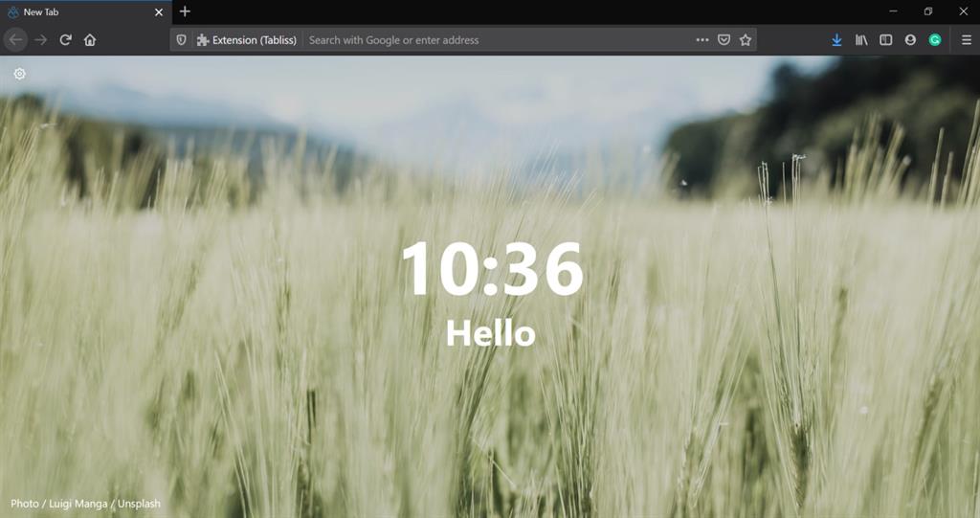The width and height of the screenshot is (980, 518).
Task: Open the Firefox hamburger menu
Action: click(x=967, y=40)
